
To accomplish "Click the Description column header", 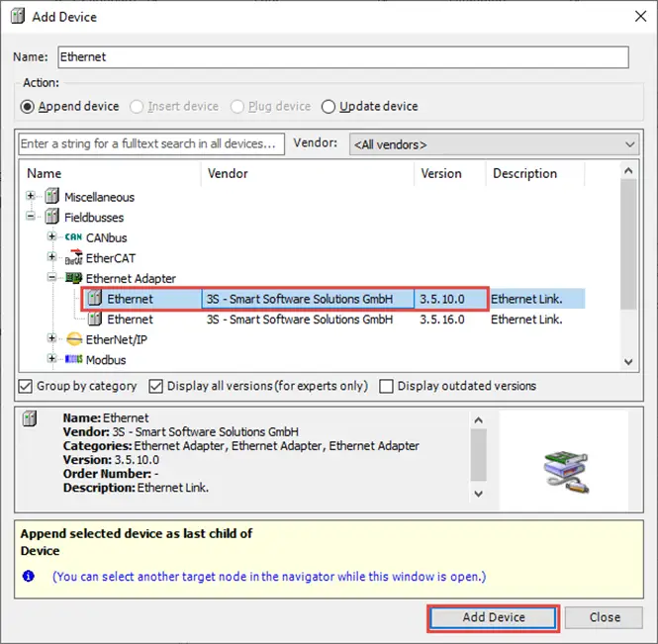I will 535,173.
